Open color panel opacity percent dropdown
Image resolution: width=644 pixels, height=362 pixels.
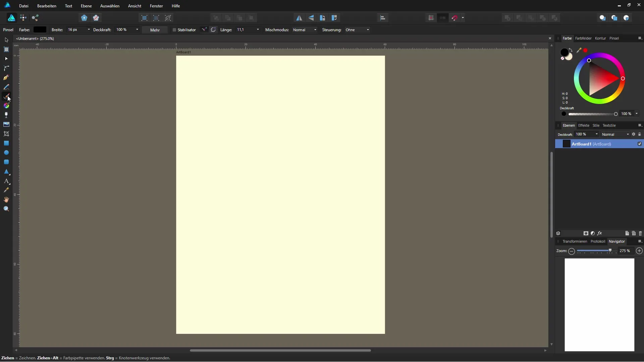tap(637, 114)
